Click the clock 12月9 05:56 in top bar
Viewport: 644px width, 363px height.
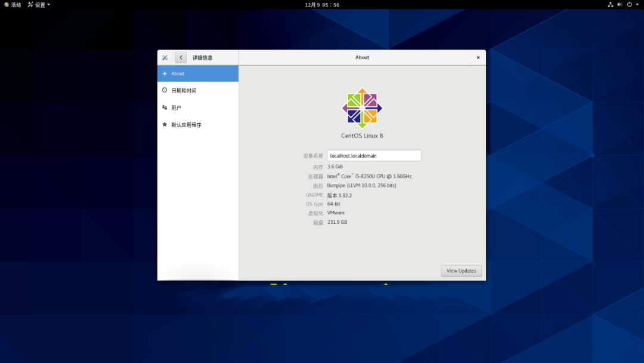click(x=322, y=5)
